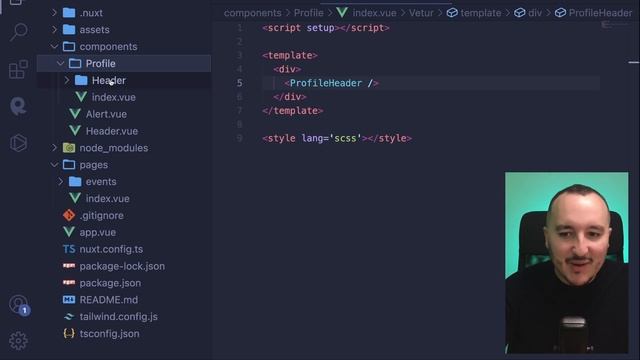Expand the events folder chevron
Image resolution: width=640 pixels, height=360 pixels.
(x=60, y=182)
